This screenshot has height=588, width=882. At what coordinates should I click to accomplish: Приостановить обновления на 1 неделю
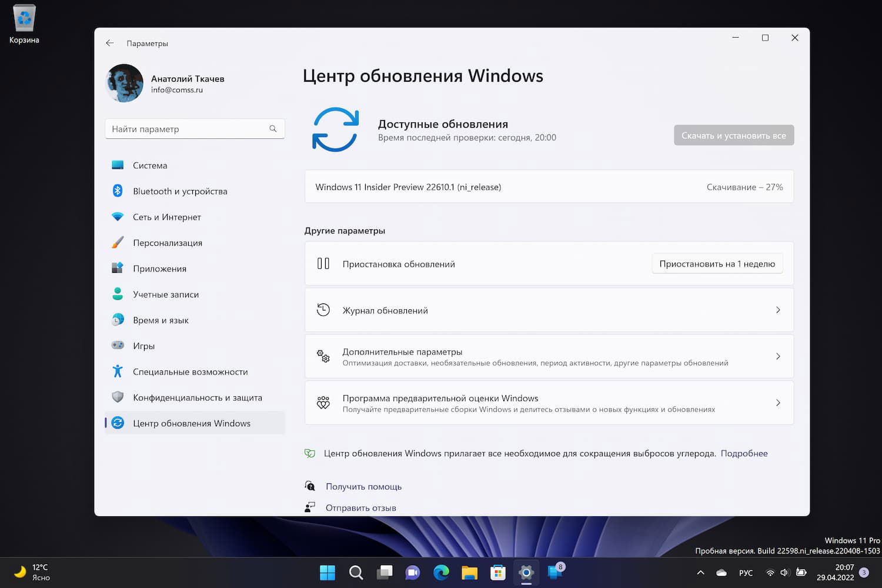click(717, 263)
